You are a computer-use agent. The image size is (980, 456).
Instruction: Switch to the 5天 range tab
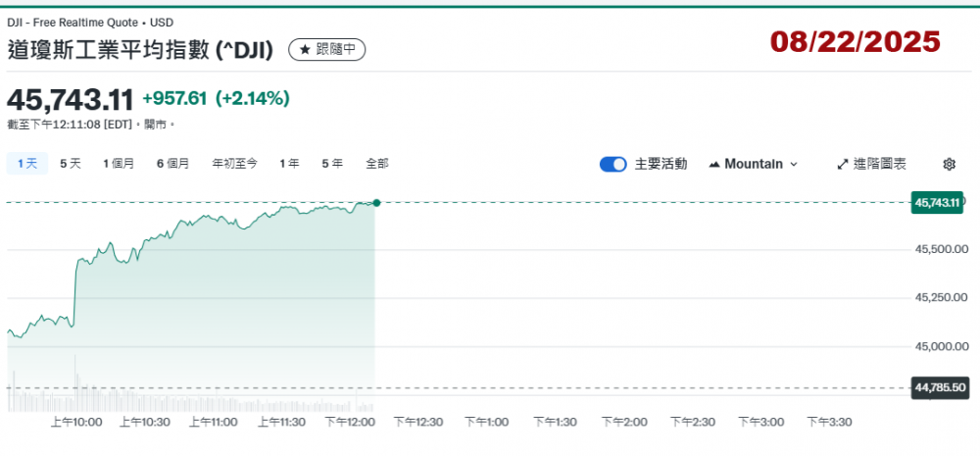tap(70, 164)
